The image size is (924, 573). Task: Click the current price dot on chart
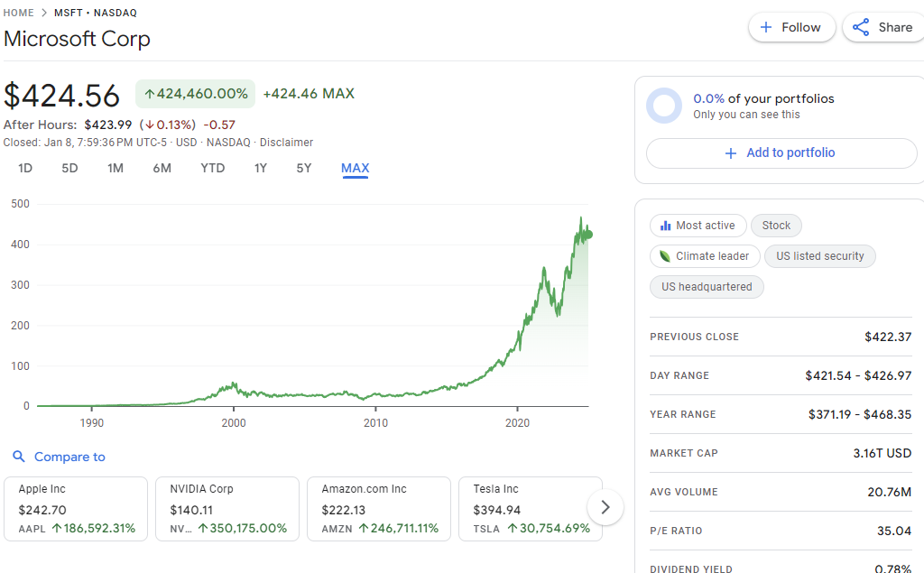click(588, 235)
